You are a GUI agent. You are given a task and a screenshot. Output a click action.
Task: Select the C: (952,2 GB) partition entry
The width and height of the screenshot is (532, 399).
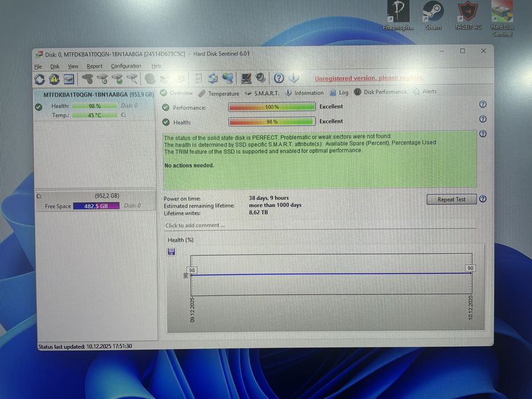[95, 201]
